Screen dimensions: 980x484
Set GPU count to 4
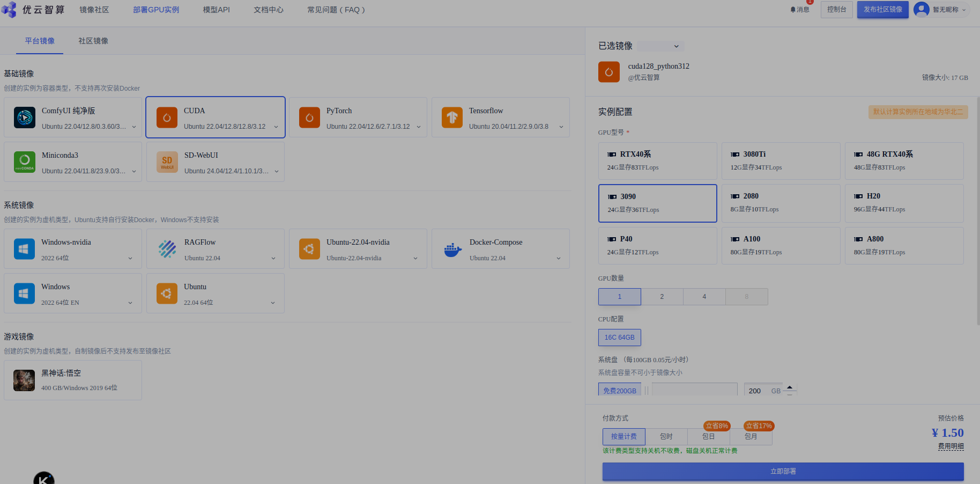[704, 297]
